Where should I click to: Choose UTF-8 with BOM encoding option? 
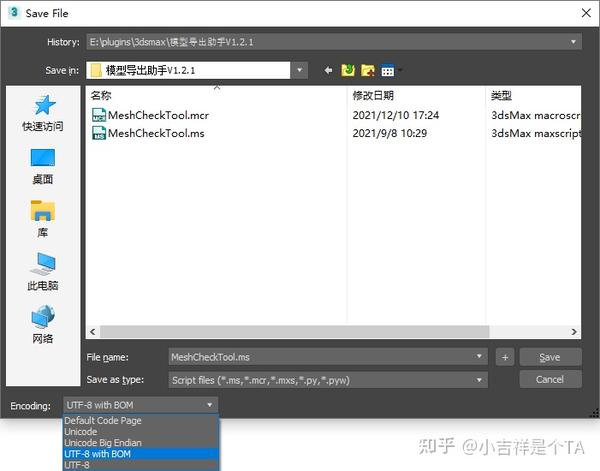tap(141, 454)
